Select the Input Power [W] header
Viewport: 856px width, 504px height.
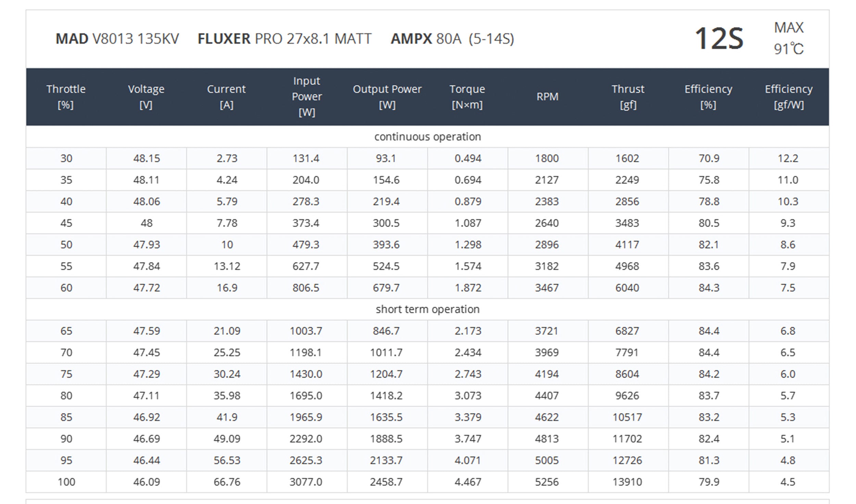pos(307,97)
